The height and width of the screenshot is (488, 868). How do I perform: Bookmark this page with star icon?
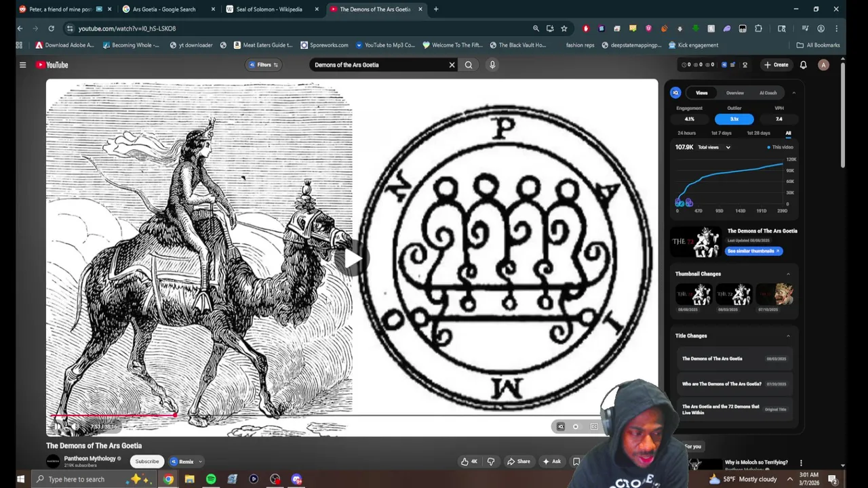click(x=564, y=28)
